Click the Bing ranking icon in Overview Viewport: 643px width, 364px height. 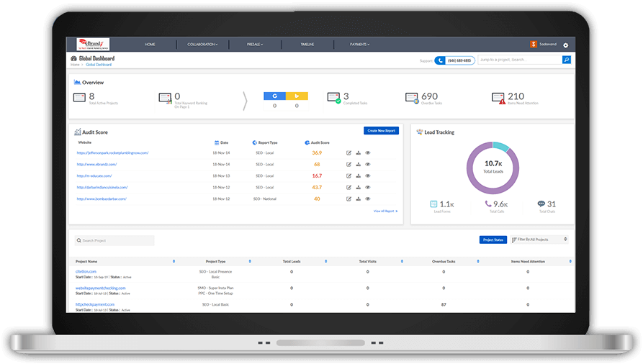click(x=297, y=96)
